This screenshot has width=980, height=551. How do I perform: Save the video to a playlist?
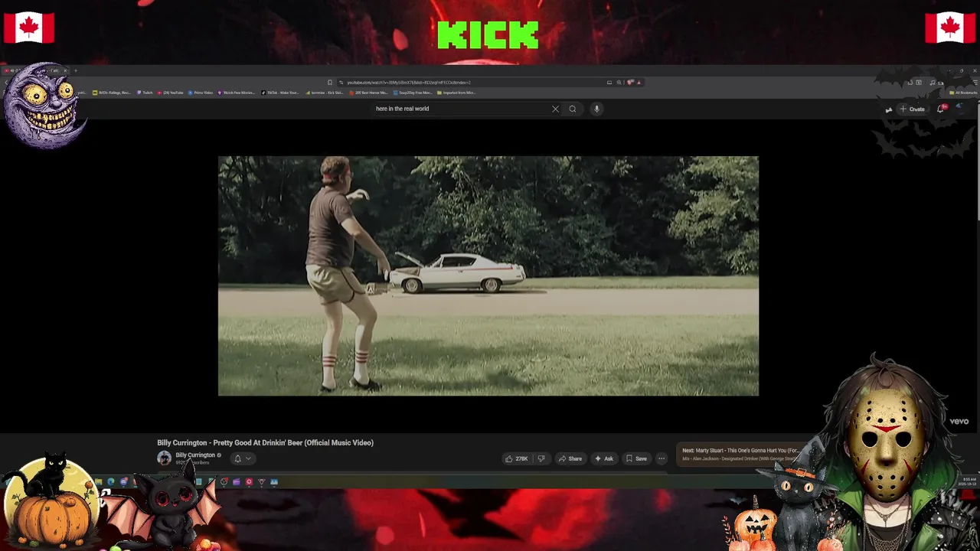coord(636,458)
